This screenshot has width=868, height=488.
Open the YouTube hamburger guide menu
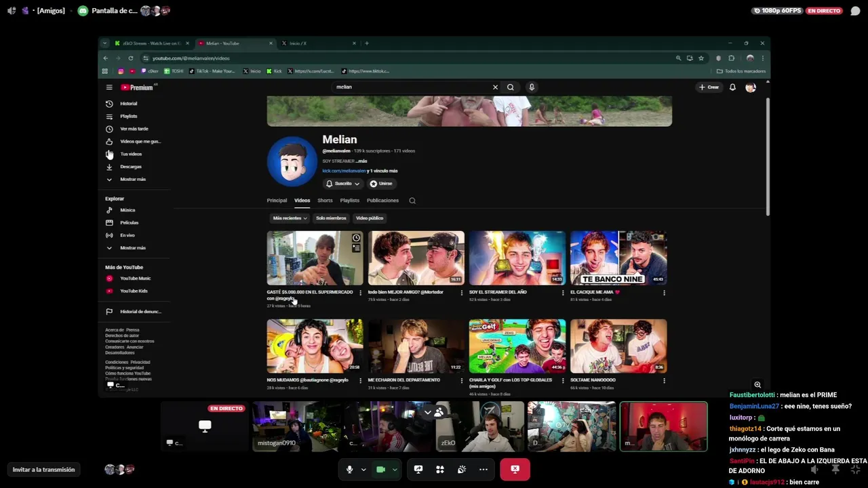(x=108, y=87)
